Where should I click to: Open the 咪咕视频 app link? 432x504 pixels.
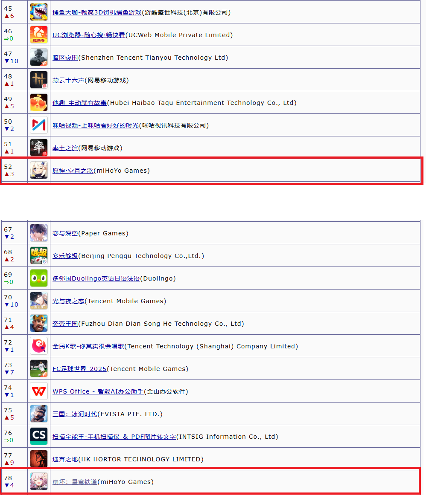click(96, 126)
